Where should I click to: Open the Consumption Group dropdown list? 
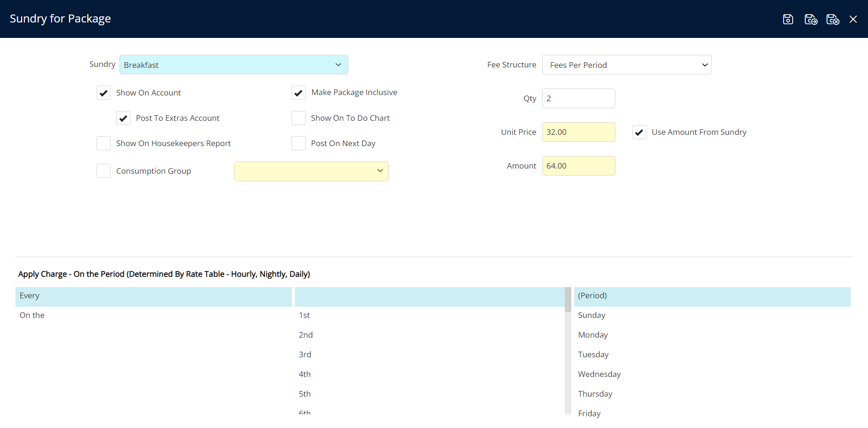[311, 171]
